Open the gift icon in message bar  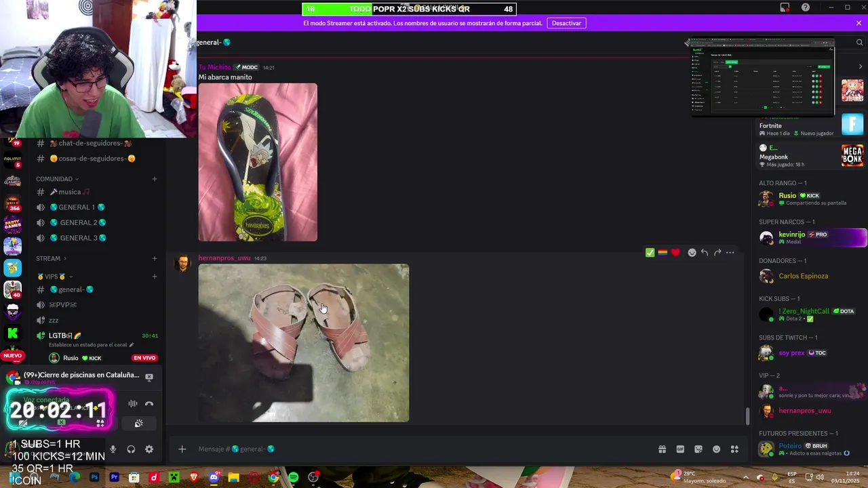point(662,449)
